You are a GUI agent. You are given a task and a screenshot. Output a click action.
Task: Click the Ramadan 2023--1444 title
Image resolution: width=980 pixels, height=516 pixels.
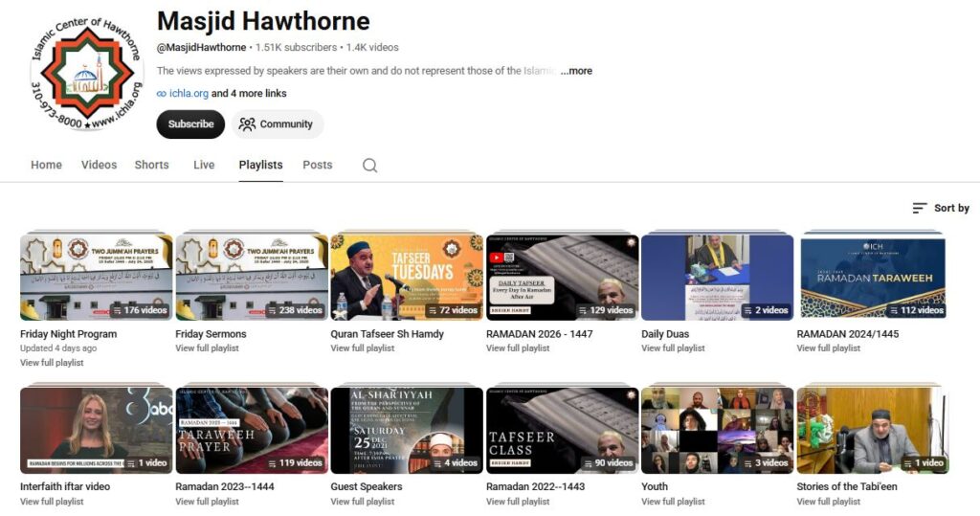click(x=225, y=486)
